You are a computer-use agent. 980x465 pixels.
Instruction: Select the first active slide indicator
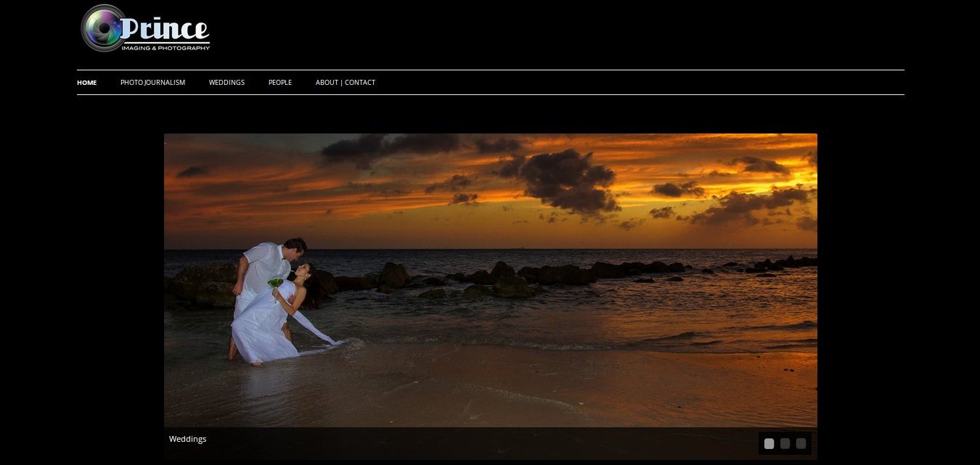pyautogui.click(x=769, y=444)
